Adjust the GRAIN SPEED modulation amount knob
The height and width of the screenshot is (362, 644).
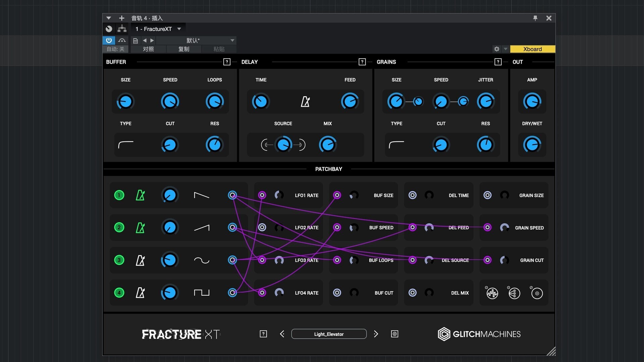click(x=504, y=228)
